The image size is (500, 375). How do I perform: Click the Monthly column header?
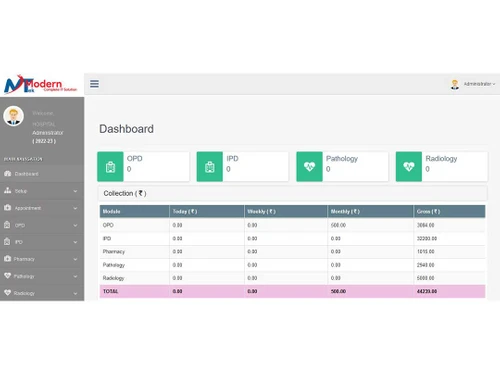[371, 211]
